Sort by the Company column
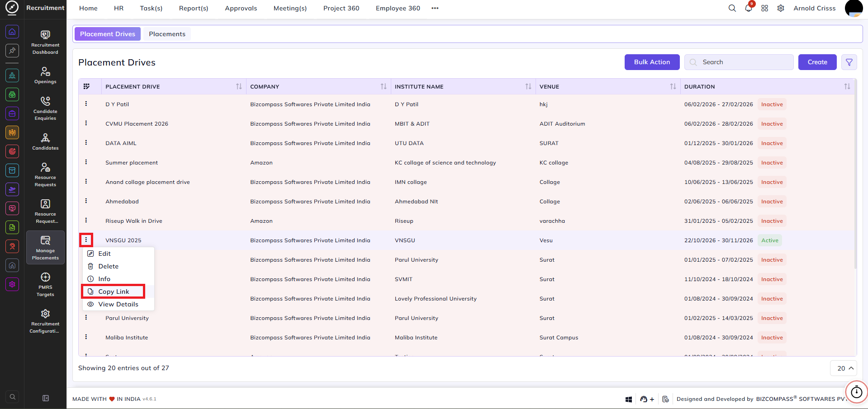 pyautogui.click(x=384, y=86)
